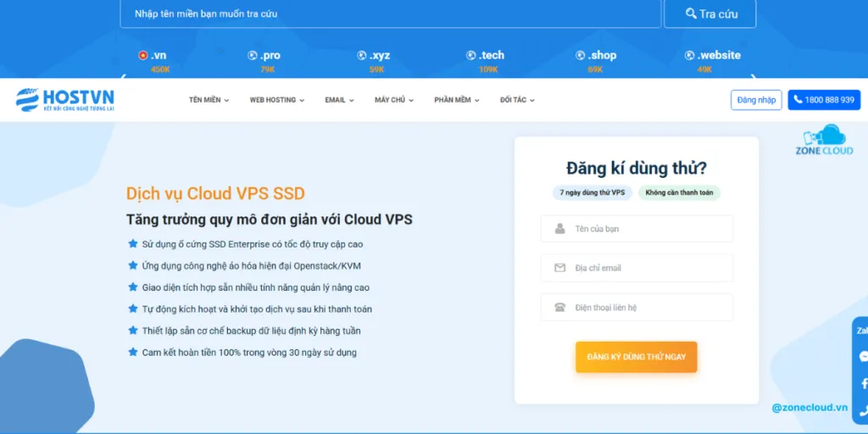Click the magnifier icon in Tra cứu button
This screenshot has height=434, width=868.
click(x=691, y=14)
